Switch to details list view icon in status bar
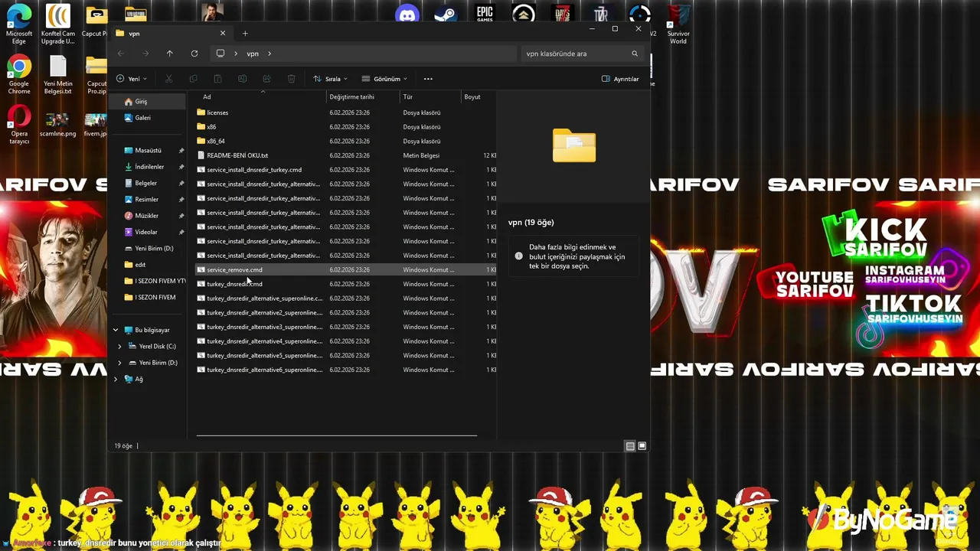Image resolution: width=980 pixels, height=551 pixels. [630, 446]
